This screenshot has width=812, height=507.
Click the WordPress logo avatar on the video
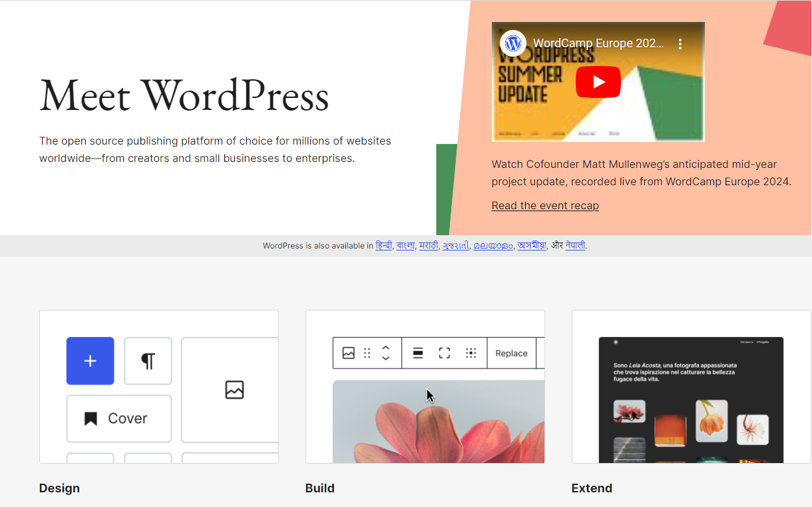(x=512, y=43)
